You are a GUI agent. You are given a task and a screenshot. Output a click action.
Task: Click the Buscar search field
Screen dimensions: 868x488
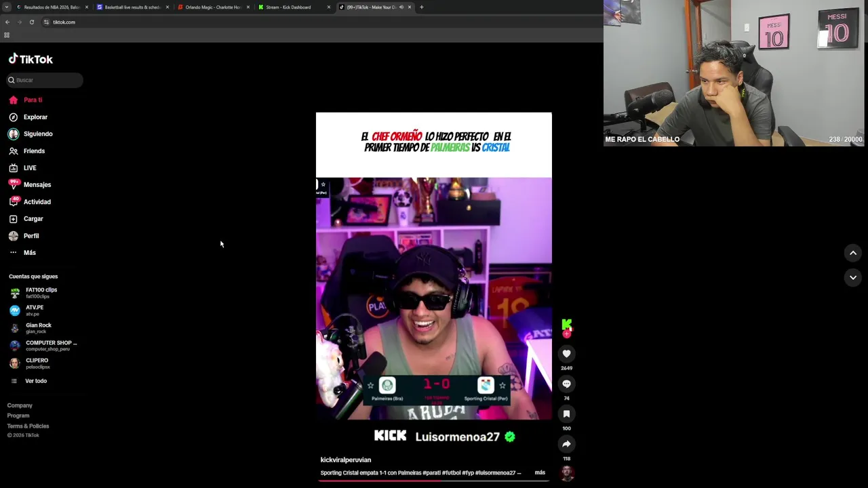45,80
